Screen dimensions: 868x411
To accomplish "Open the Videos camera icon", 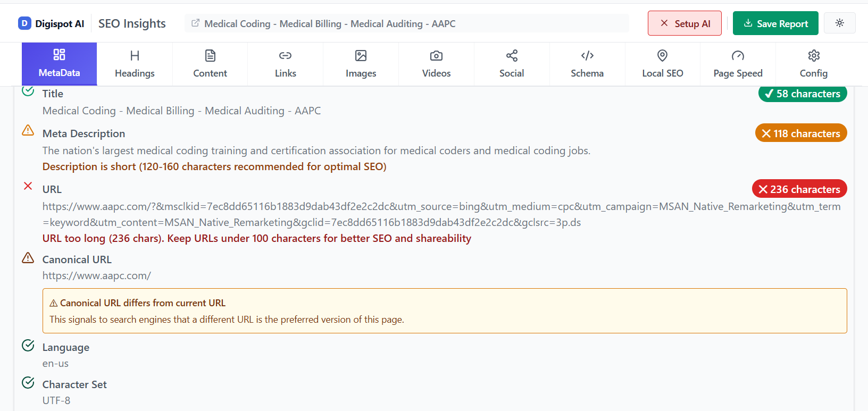I will click(x=436, y=55).
